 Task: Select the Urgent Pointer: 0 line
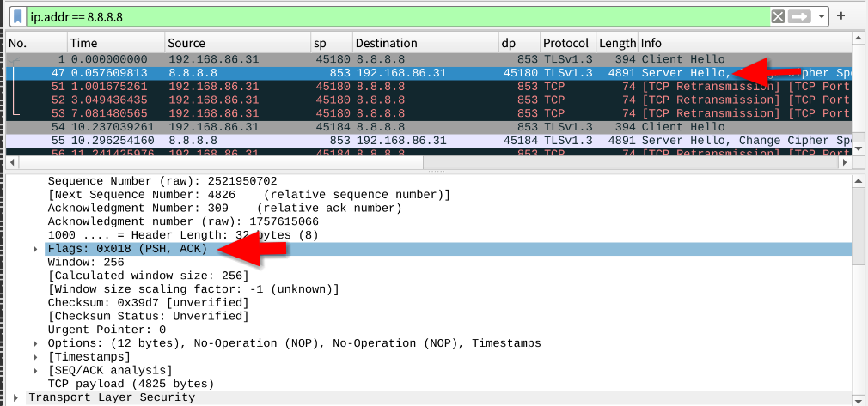(x=107, y=330)
